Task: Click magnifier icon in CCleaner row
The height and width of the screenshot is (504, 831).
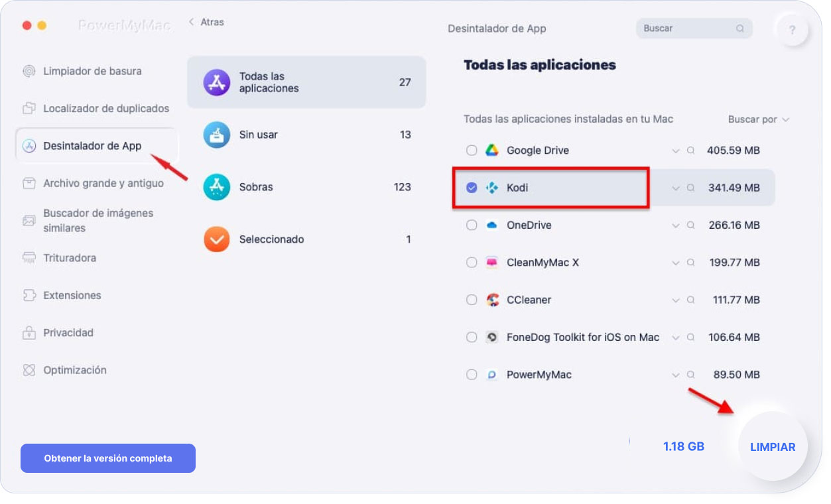Action: click(x=690, y=300)
